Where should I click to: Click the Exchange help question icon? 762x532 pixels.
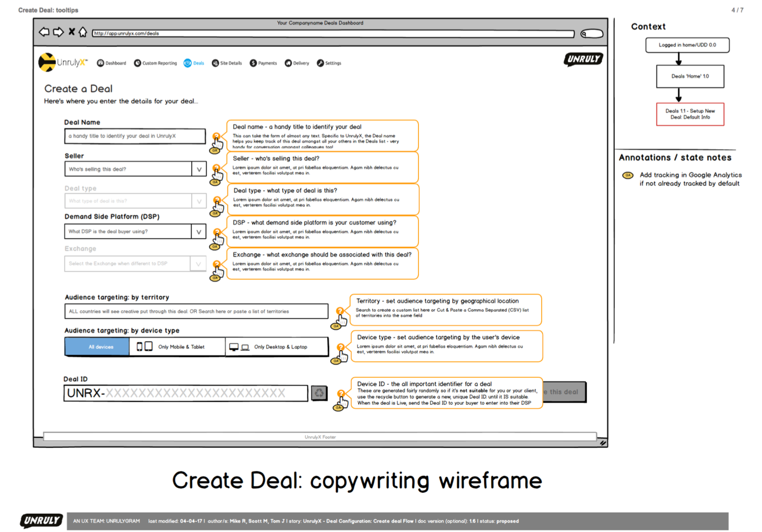(217, 264)
